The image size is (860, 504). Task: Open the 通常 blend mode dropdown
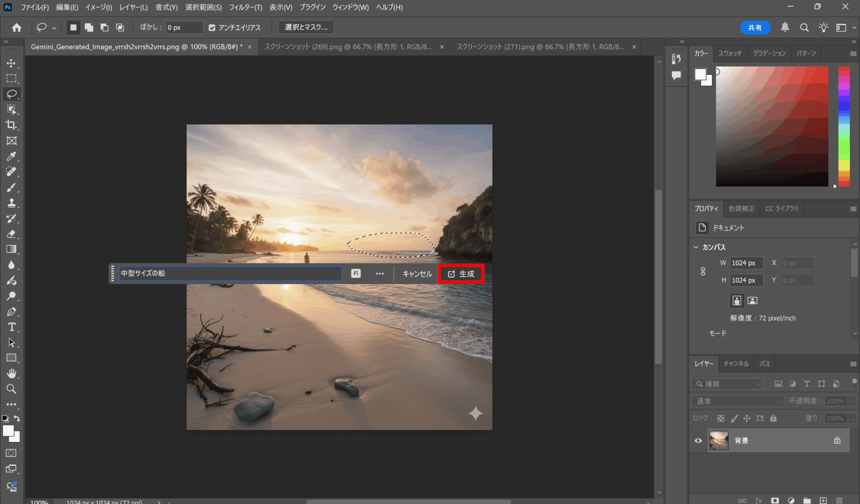737,401
